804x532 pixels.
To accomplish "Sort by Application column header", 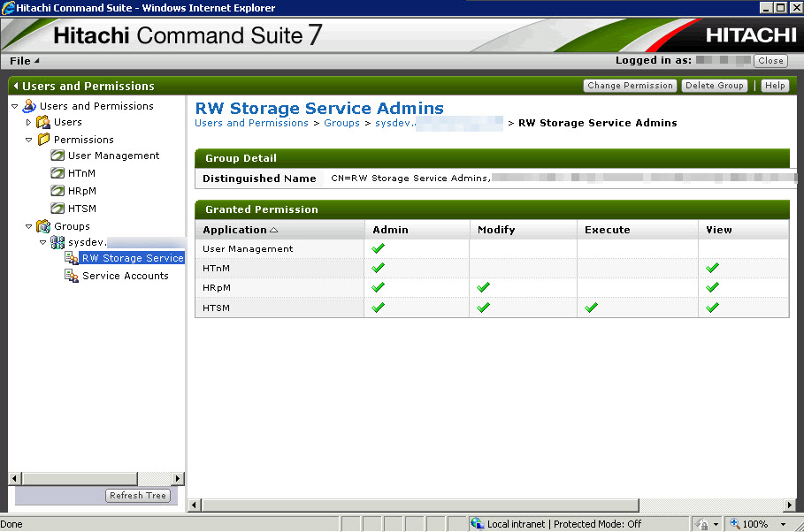I will [279, 230].
